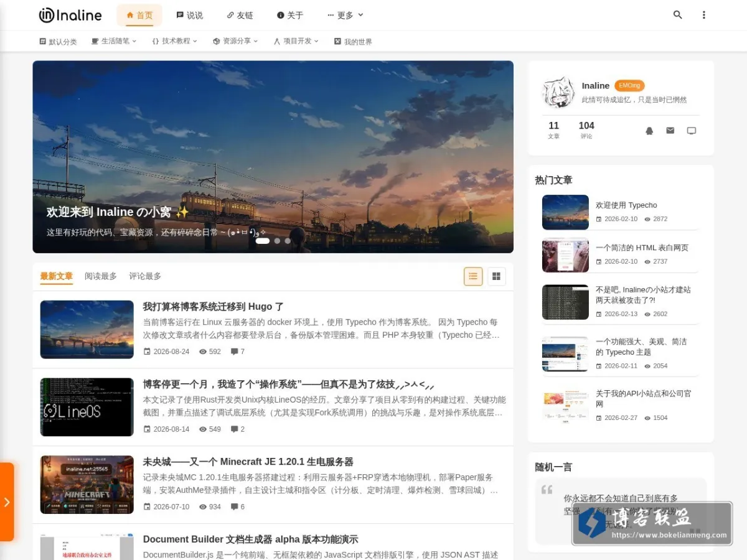
Task: Click the Minecraft article thumbnail
Action: [87, 485]
